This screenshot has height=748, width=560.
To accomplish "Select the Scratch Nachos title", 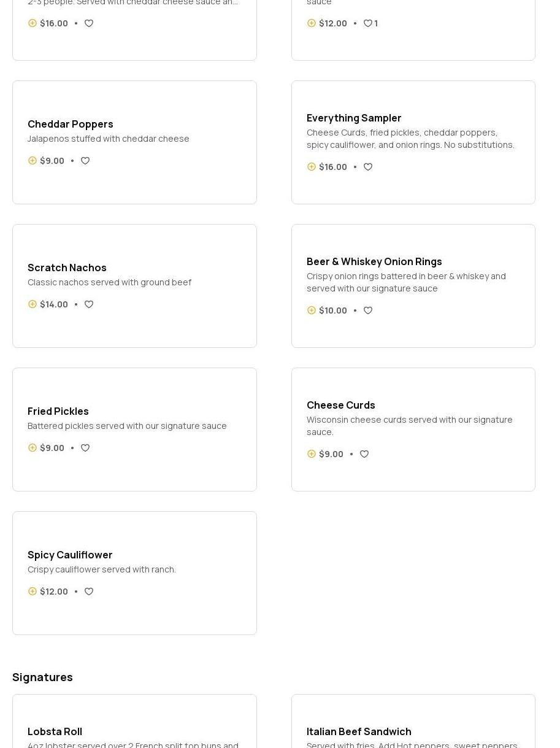I will pos(67,268).
